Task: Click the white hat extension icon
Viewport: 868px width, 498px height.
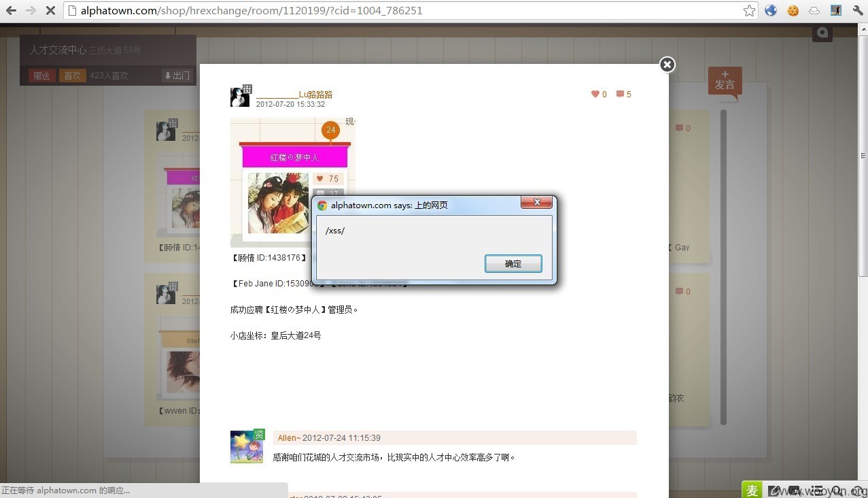Action: 814,10
